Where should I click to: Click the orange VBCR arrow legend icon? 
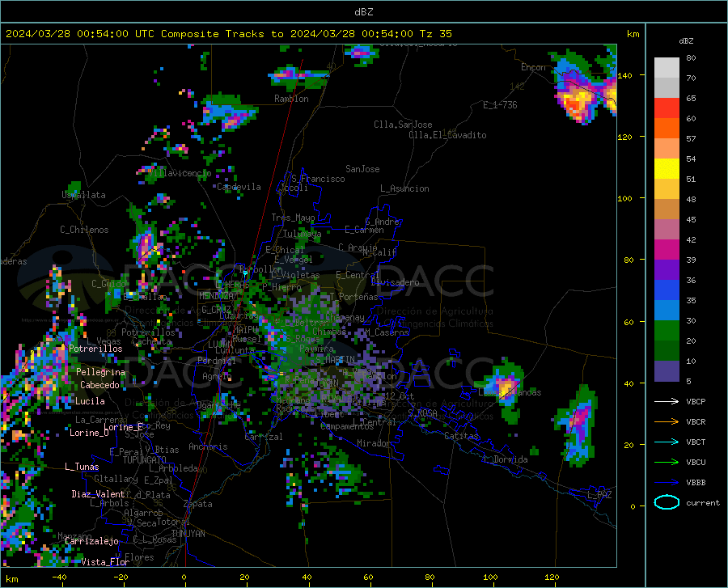click(667, 421)
